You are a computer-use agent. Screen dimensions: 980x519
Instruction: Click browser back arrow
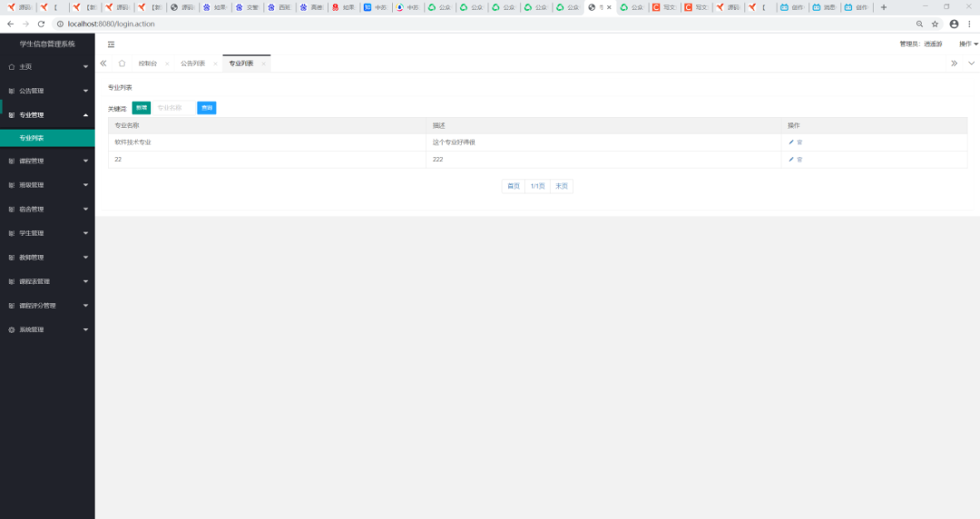click(11, 24)
